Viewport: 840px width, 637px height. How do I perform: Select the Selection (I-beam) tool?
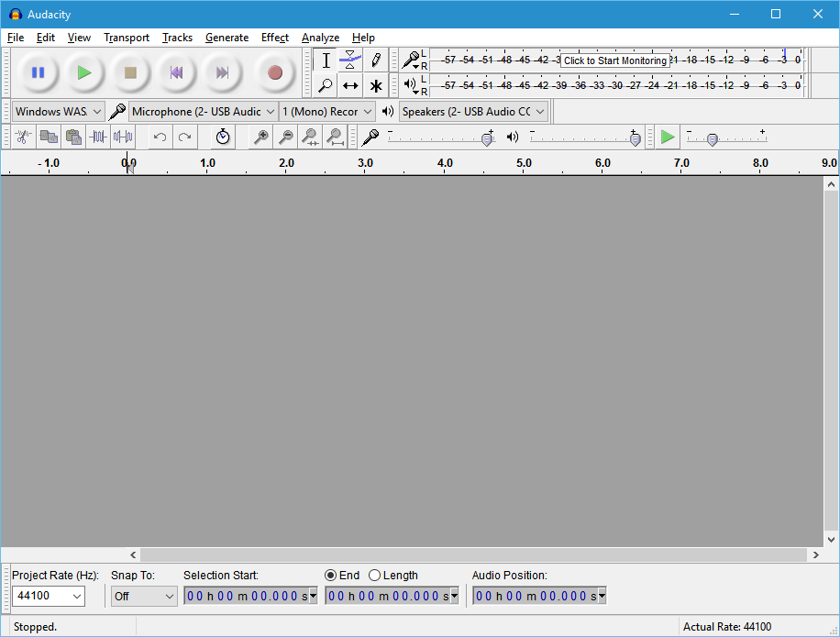326,60
